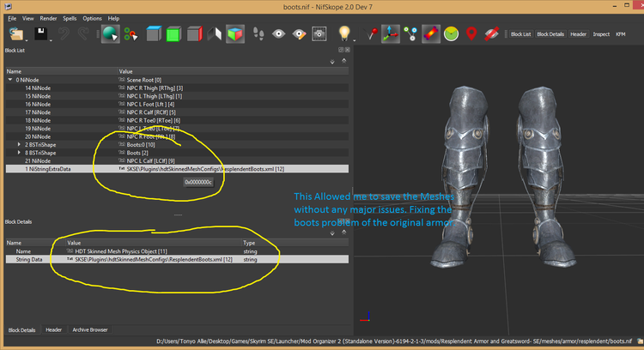
Task: Expand the 2 BSTriShape Boots:0 node
Action: tap(19, 145)
